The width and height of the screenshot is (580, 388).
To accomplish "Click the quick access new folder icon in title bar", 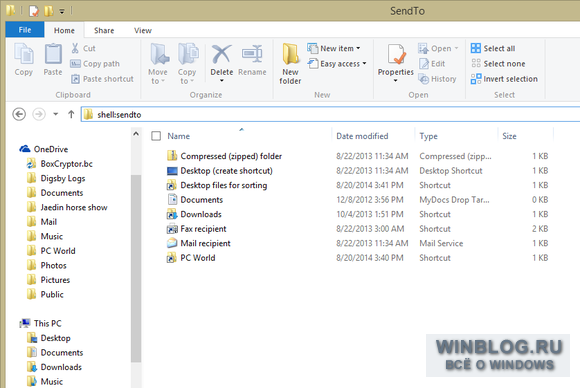I will (48, 11).
